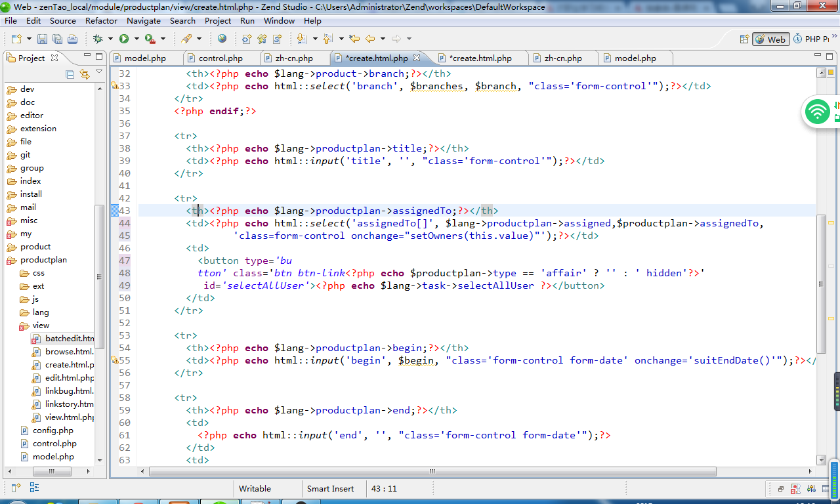Image resolution: width=840 pixels, height=504 pixels.
Task: Click Collapse All in Project panel
Action: click(x=70, y=74)
